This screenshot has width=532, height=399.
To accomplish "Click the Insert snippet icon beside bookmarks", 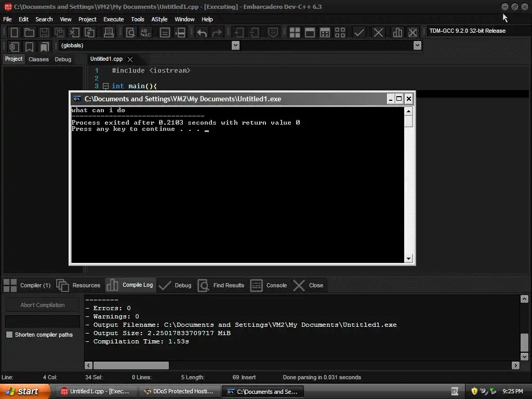I will tap(14, 47).
